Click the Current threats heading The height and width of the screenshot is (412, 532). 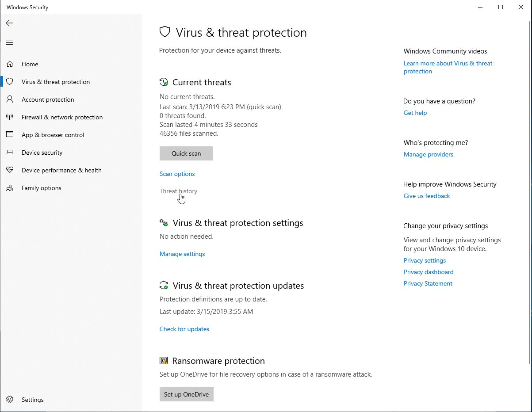(202, 82)
